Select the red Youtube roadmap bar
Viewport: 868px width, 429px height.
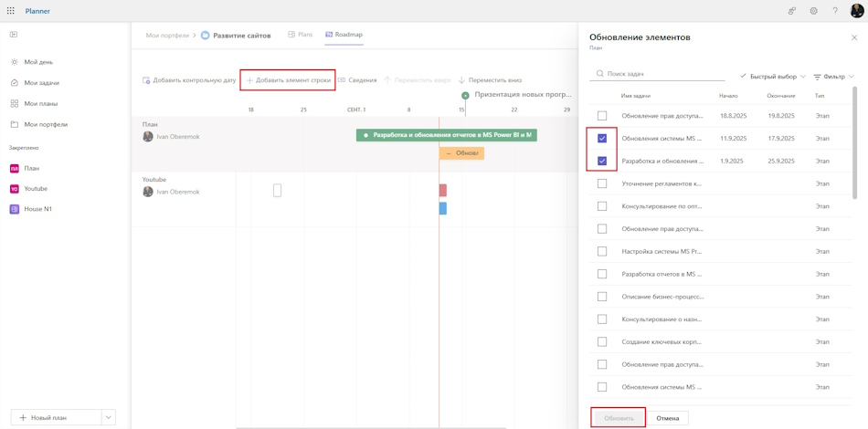coord(443,190)
